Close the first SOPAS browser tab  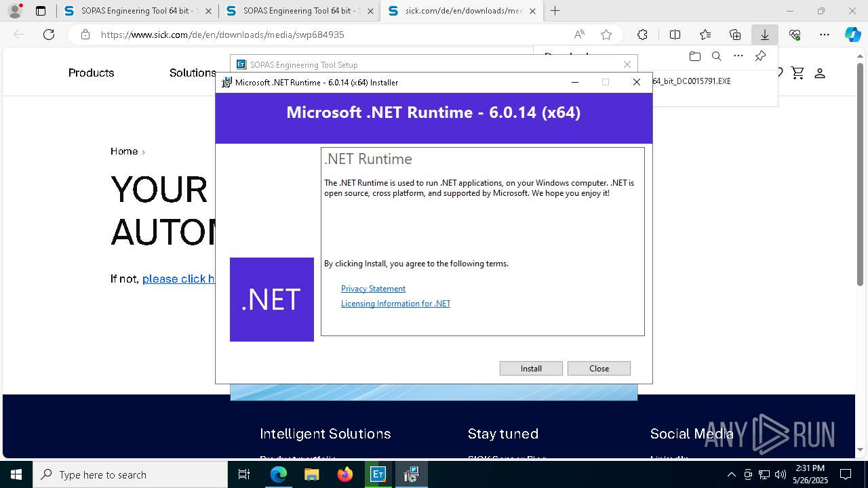click(208, 11)
